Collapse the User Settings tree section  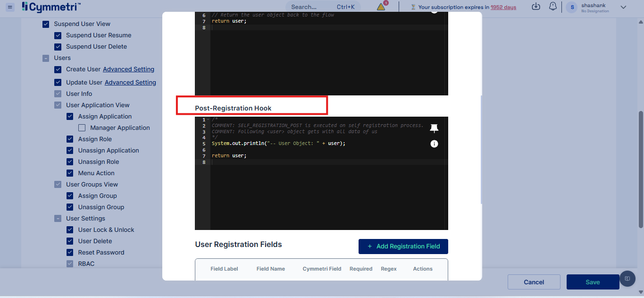click(x=58, y=219)
